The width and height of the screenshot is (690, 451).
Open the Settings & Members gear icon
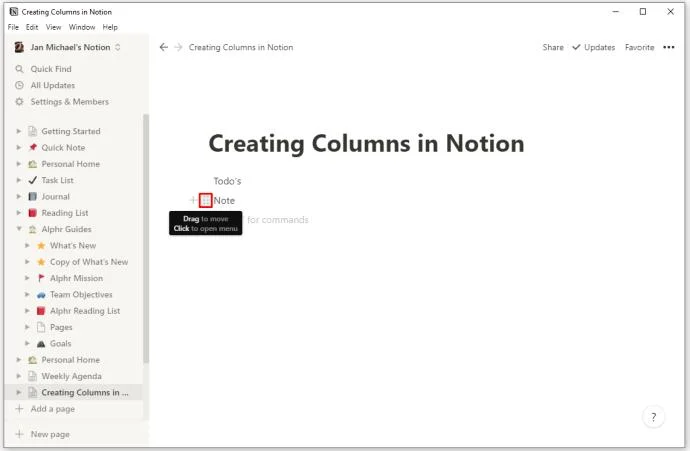[19, 102]
